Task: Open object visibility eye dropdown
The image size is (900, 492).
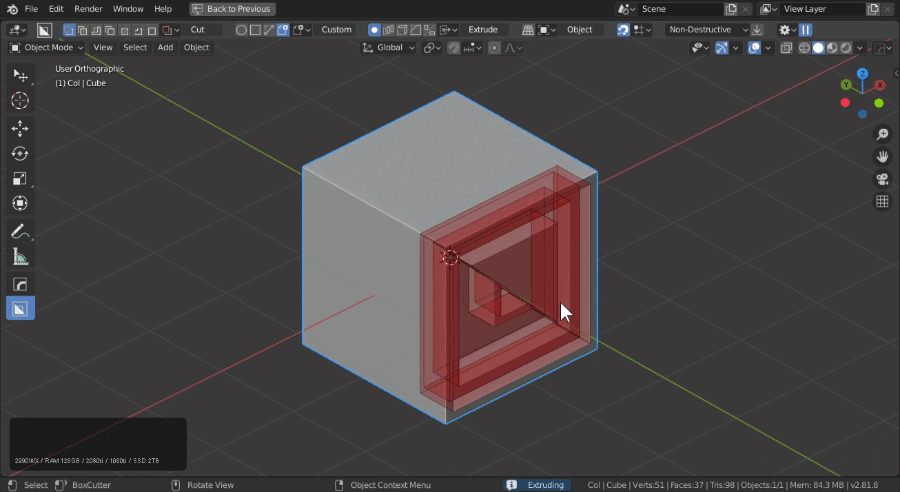Action: (700, 48)
